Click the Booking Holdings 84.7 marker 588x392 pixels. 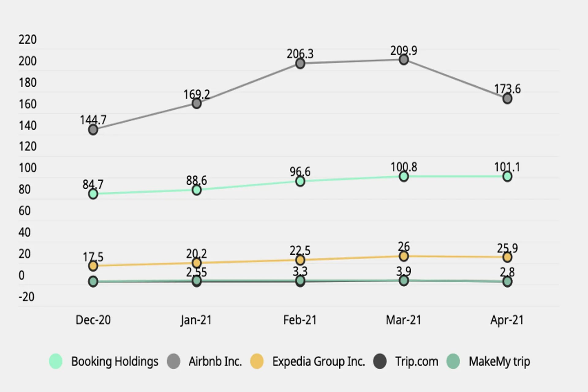click(93, 194)
